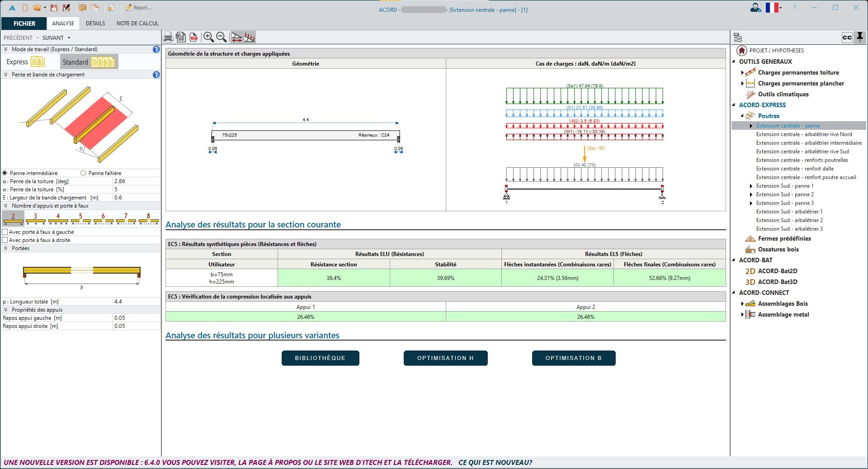Unpin the right navigation panel

click(x=860, y=37)
